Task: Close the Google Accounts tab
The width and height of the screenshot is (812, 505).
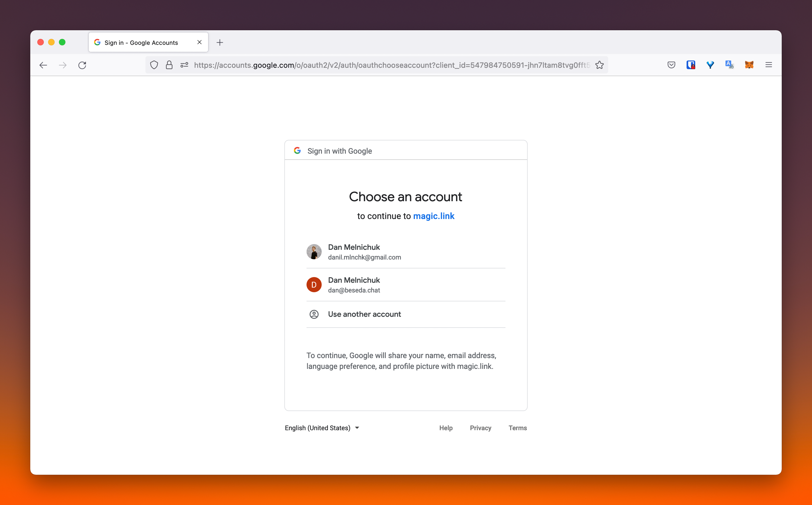Action: click(199, 42)
